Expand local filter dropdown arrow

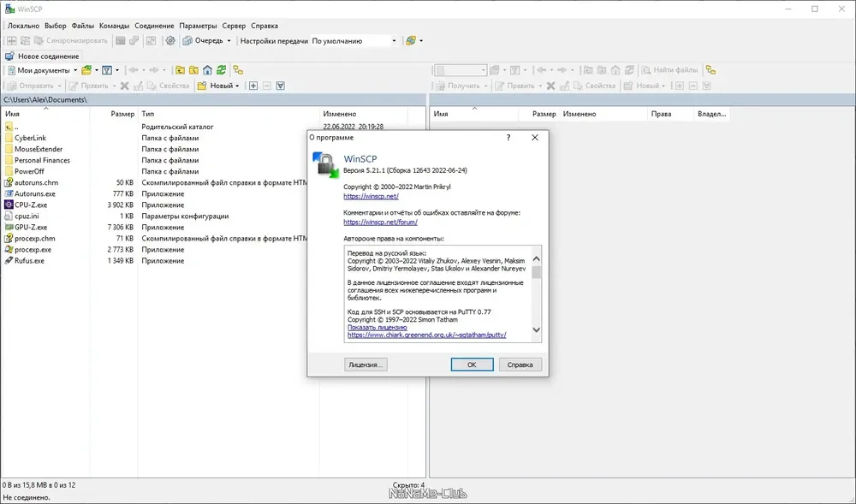(x=116, y=70)
